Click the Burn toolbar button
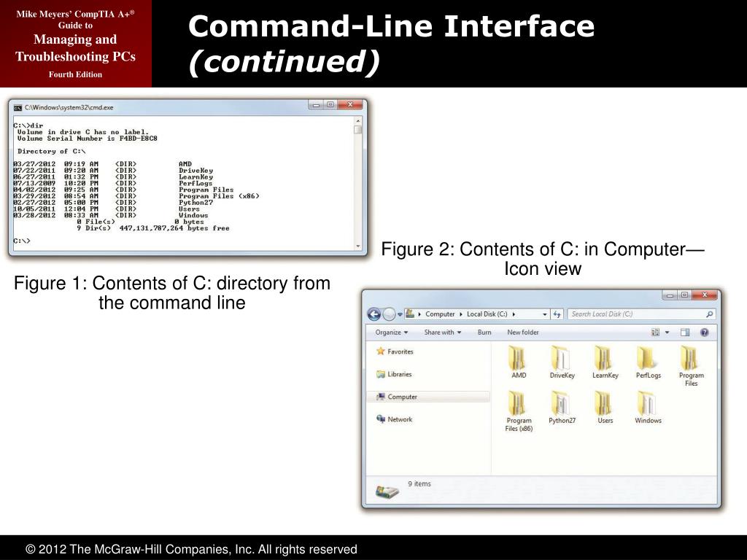The width and height of the screenshot is (747, 560). 484,332
